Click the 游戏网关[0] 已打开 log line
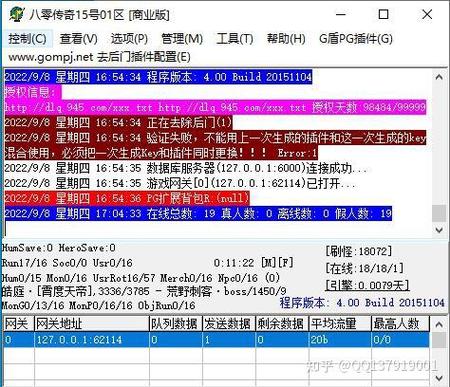Screen dimensions: 450x387 point(180,183)
